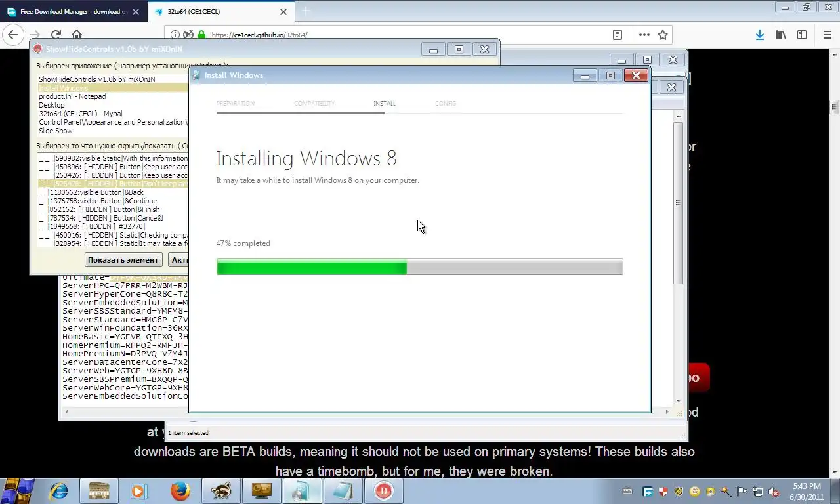Open the Notepad taskbar icon
Image resolution: width=840 pixels, height=504 pixels.
(343, 491)
